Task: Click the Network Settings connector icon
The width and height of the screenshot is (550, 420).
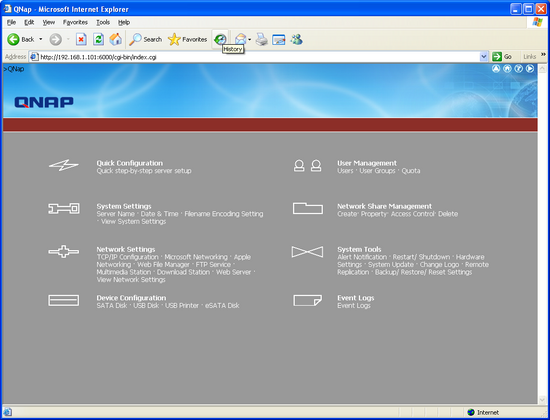Action: (63, 251)
